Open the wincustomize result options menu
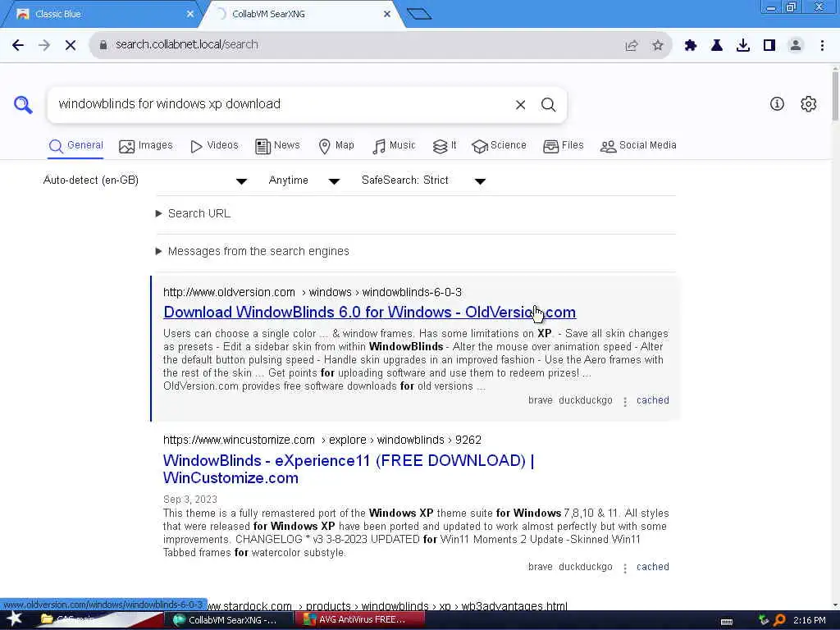This screenshot has height=630, width=840. (624, 568)
